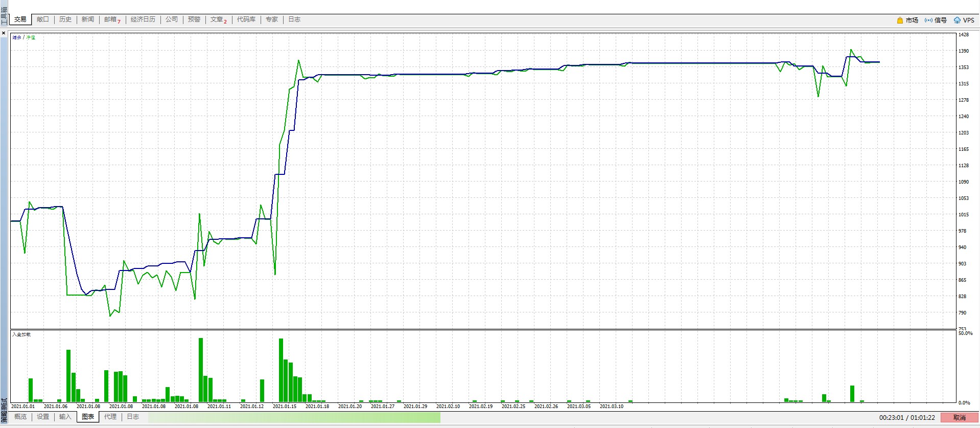
Task: Click the 2021.02.10 date label
Action: 448,407
